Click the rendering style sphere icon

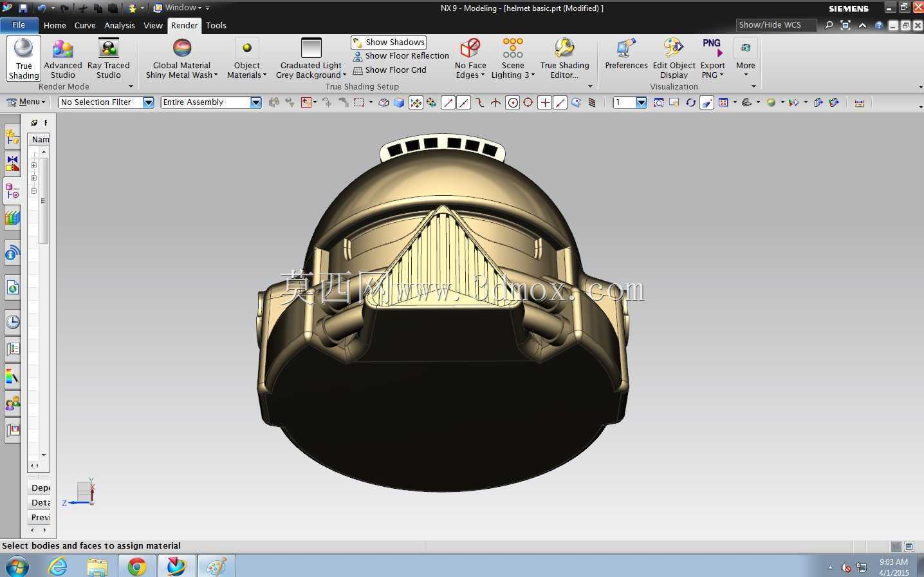pyautogui.click(x=771, y=102)
